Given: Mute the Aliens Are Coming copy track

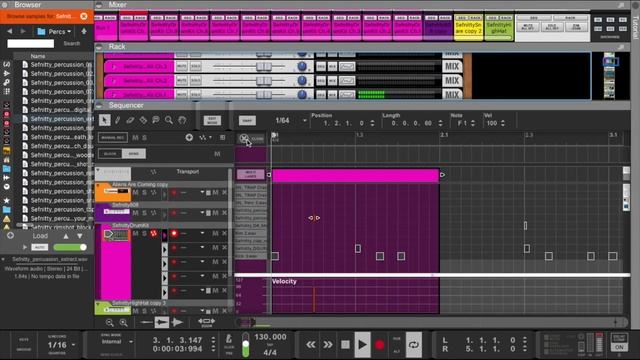Looking at the screenshot, I should click(136, 192).
